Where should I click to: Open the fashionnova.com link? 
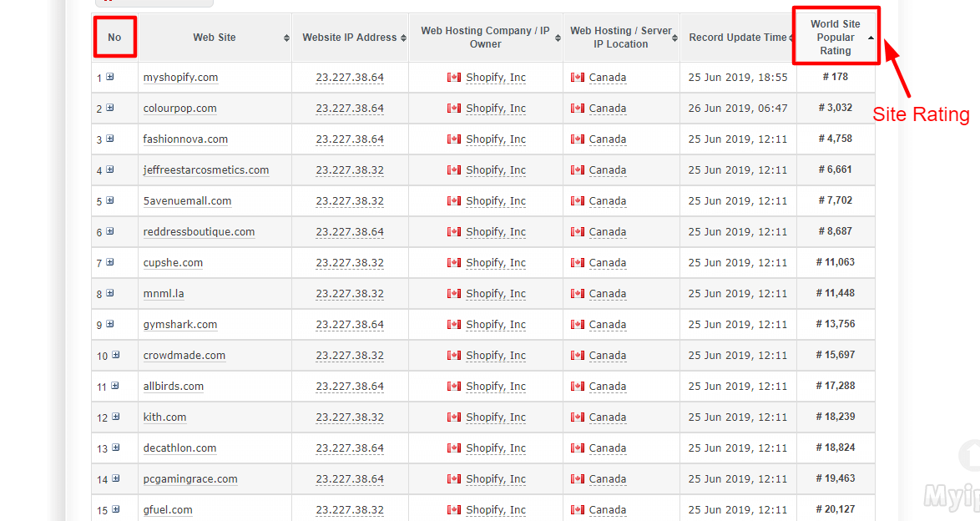point(185,139)
